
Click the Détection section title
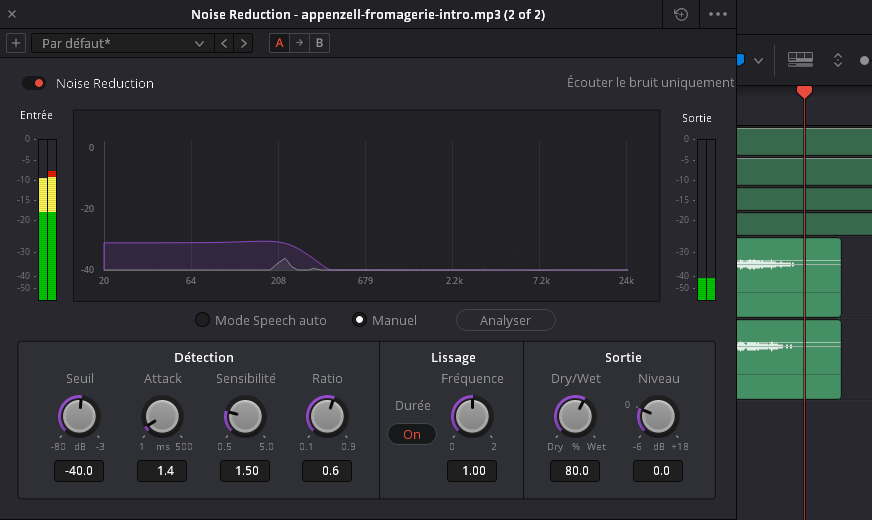tap(204, 358)
